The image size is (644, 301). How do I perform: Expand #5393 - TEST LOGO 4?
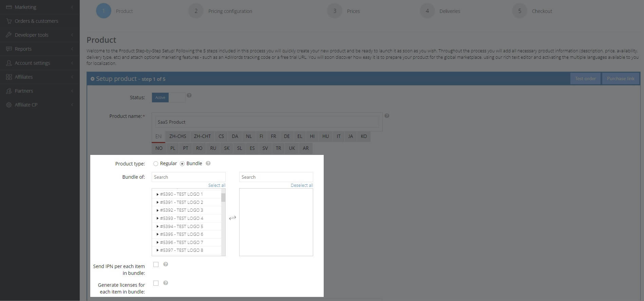click(x=157, y=218)
